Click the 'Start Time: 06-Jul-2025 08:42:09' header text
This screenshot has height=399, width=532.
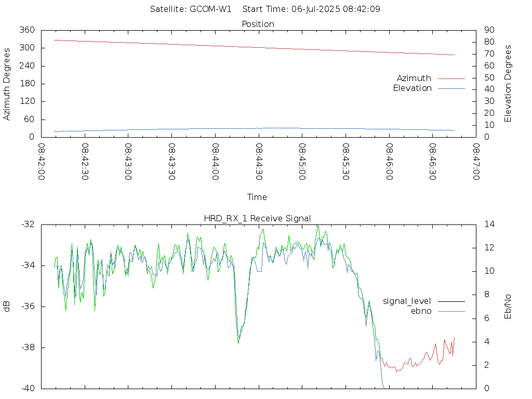pyautogui.click(x=311, y=9)
